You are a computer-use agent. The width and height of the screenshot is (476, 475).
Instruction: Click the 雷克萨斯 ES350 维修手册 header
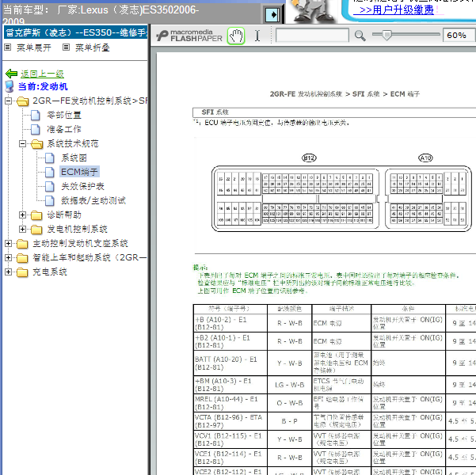click(x=75, y=32)
